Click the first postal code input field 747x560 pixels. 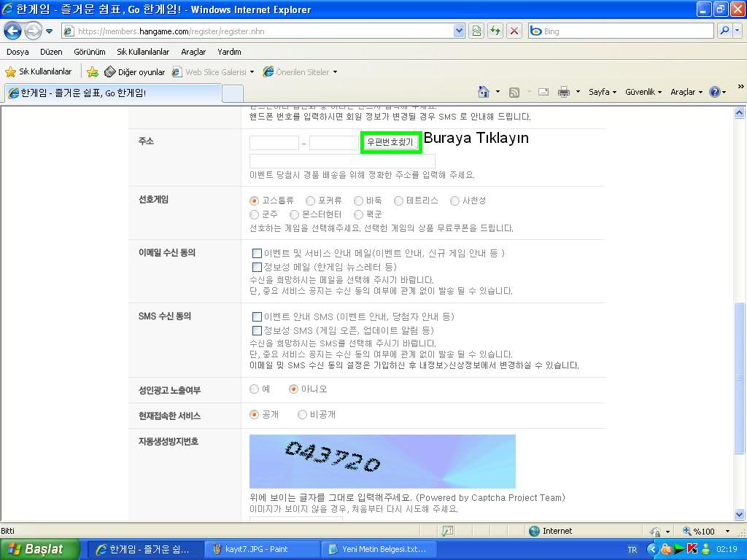[x=274, y=143]
